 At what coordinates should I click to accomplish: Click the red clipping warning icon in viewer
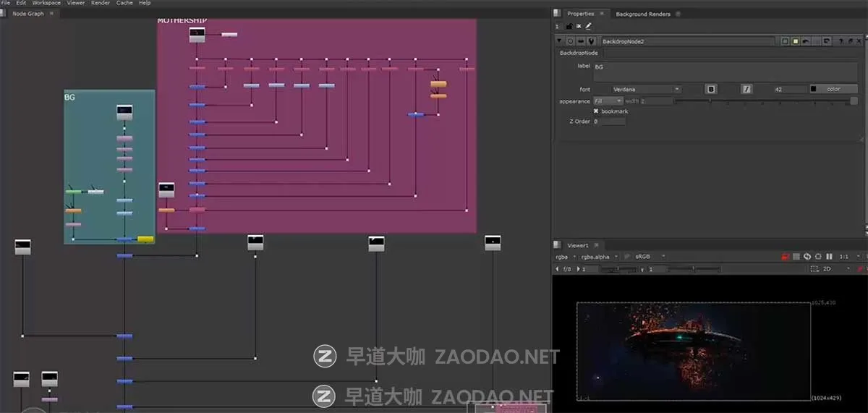[x=784, y=257]
